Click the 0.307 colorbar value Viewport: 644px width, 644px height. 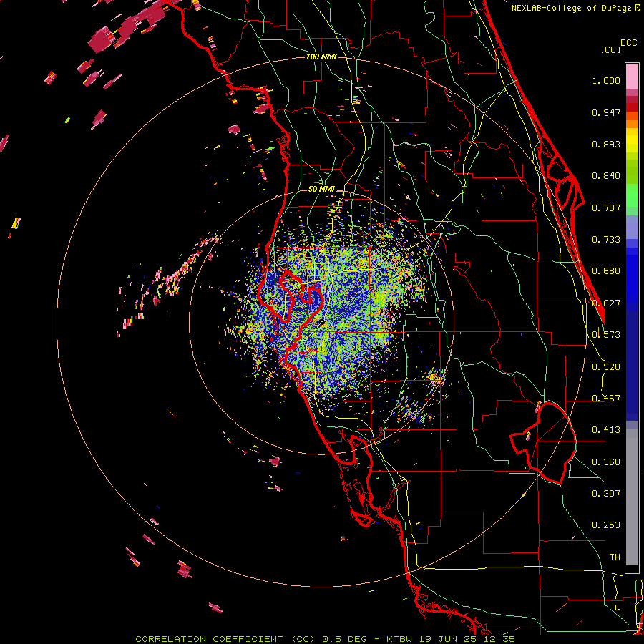point(606,494)
